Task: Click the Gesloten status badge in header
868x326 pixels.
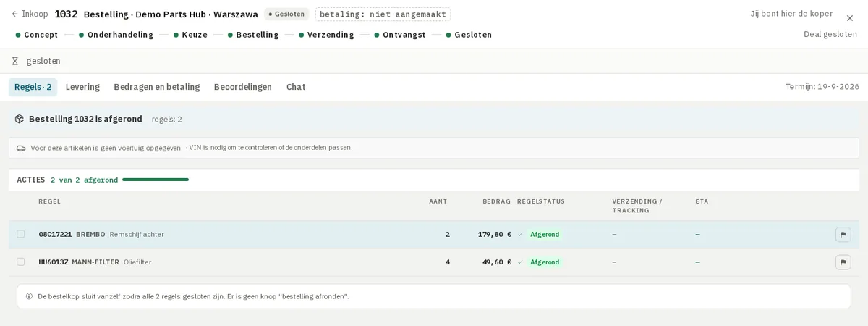Action: 286,14
